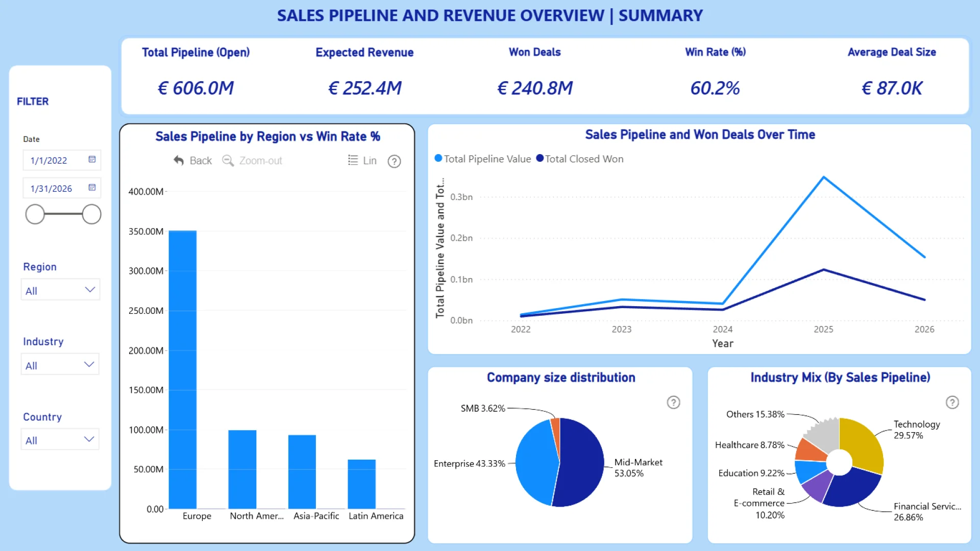This screenshot has height=551, width=980.
Task: Open help icon on Company size distribution
Action: 673,403
